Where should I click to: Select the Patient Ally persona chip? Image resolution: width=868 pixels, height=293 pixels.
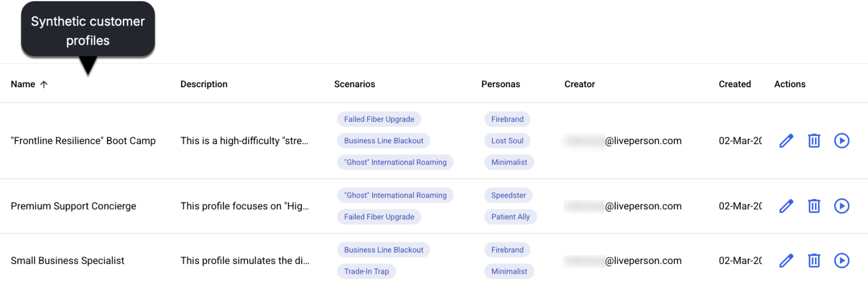tap(510, 216)
